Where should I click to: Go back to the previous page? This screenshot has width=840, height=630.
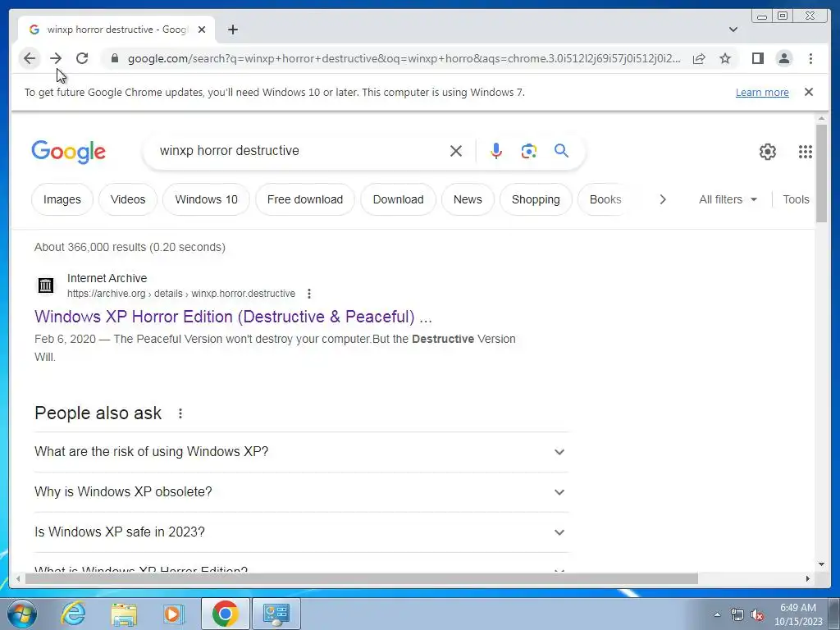point(30,58)
